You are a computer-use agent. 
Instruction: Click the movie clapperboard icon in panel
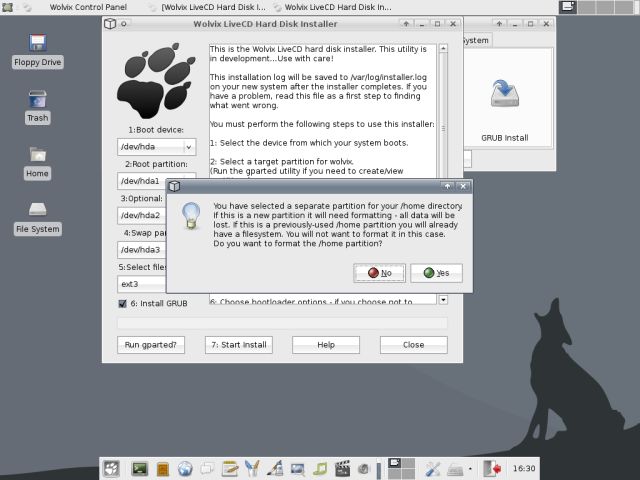[343, 468]
